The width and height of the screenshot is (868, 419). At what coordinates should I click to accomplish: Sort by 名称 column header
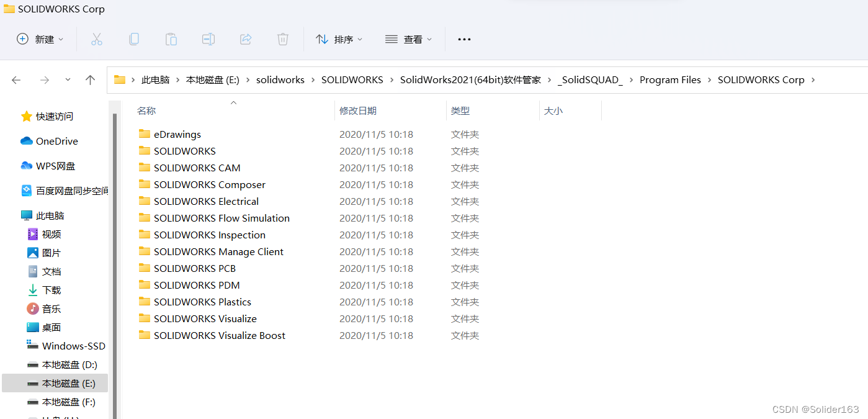pyautogui.click(x=146, y=110)
